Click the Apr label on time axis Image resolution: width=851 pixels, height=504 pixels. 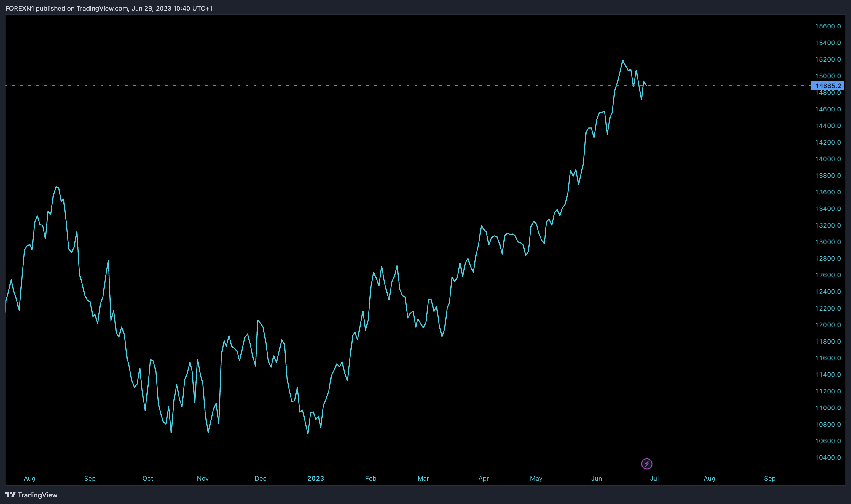pos(484,478)
